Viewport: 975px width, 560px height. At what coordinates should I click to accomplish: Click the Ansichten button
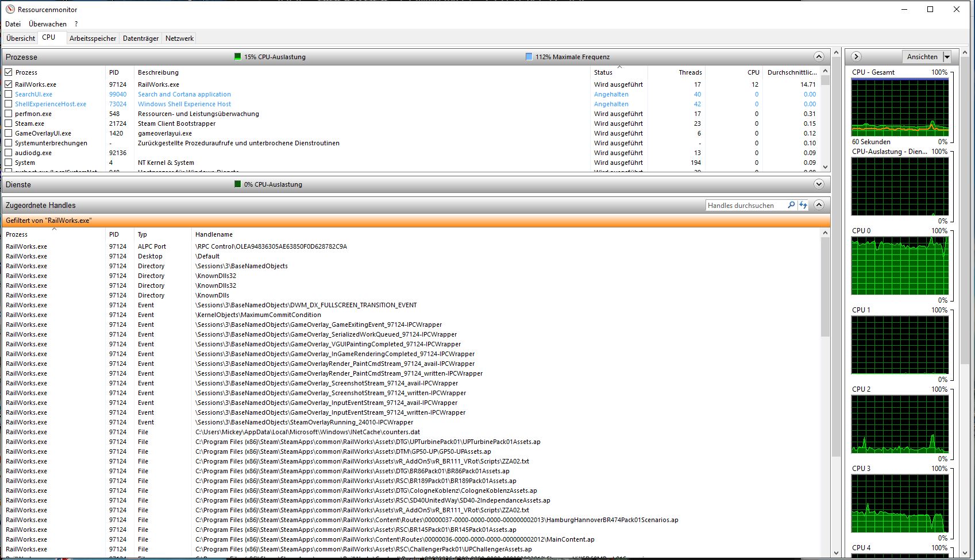coord(922,57)
